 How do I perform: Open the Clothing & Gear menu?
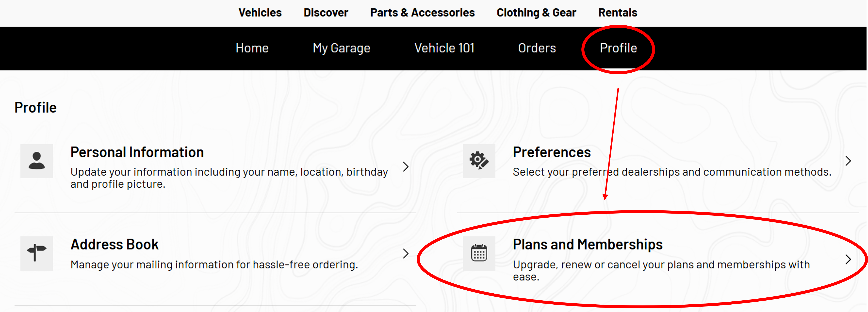[536, 13]
